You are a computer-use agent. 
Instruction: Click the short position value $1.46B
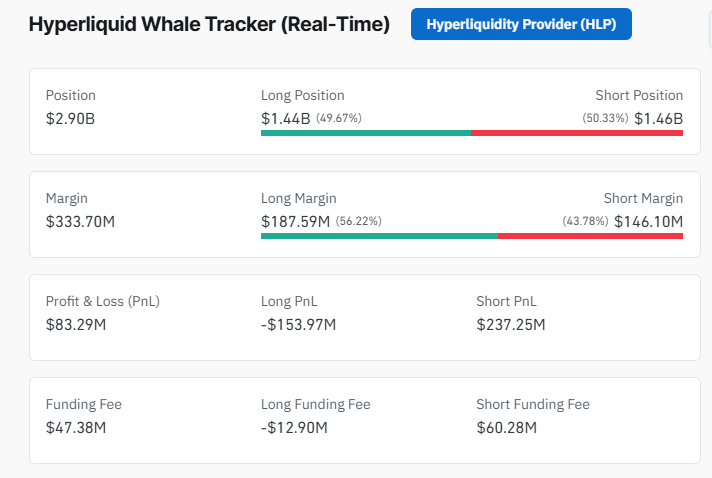click(658, 118)
